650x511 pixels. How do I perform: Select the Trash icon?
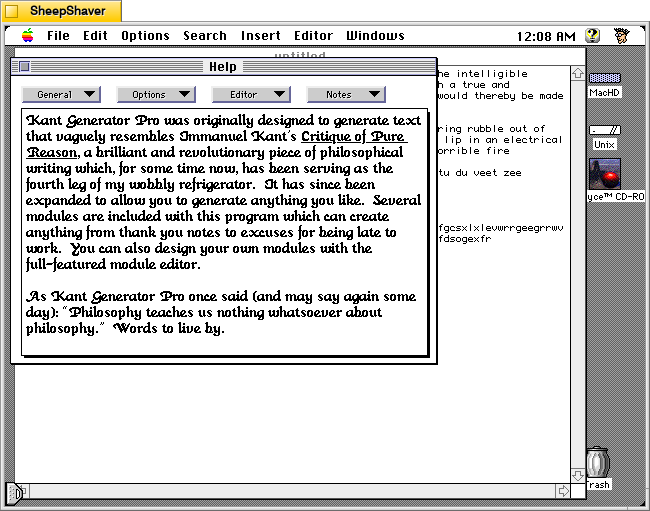pos(598,462)
